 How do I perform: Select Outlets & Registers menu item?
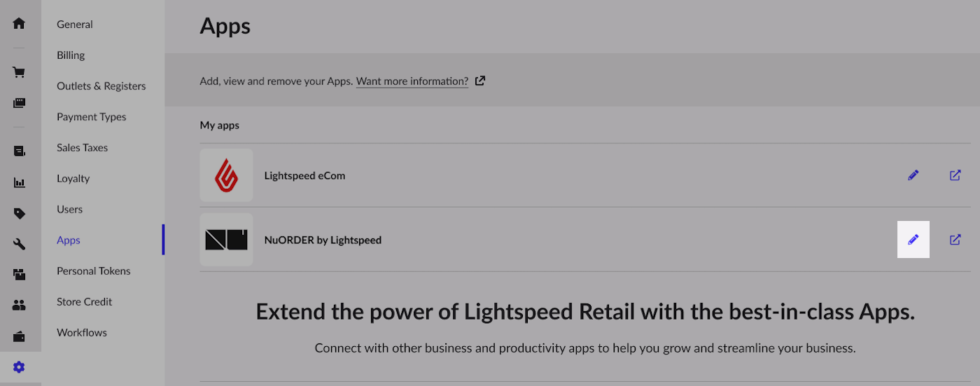101,86
